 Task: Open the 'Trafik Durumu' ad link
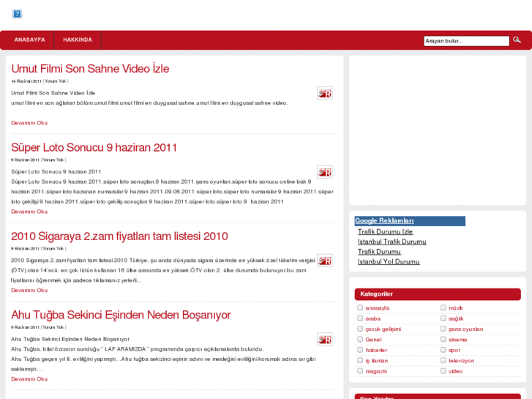tap(379, 252)
